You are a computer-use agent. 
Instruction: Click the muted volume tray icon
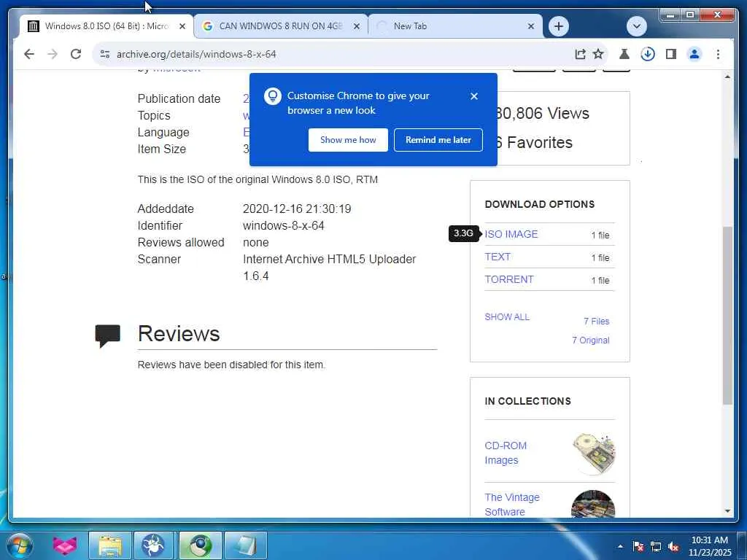coord(673,546)
